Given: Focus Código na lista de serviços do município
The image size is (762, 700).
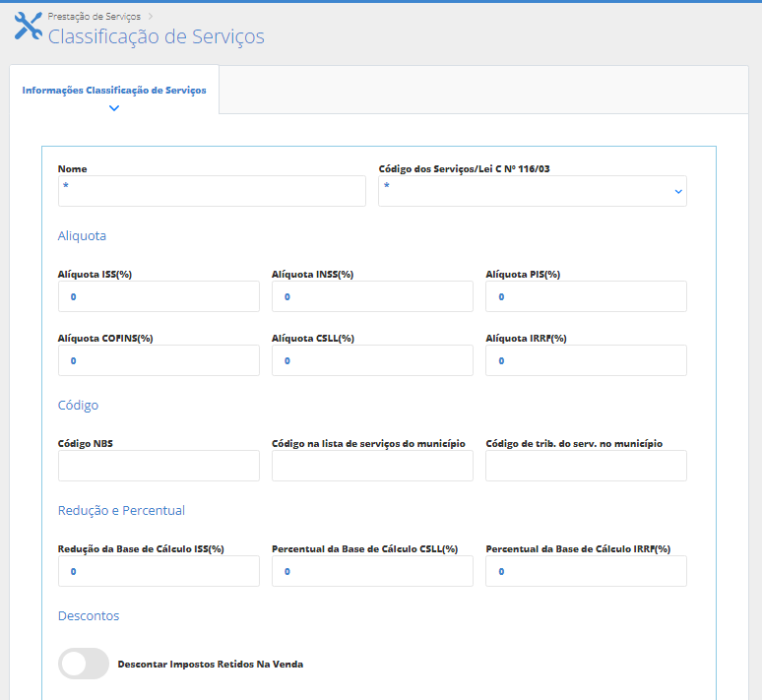Looking at the screenshot, I should pyautogui.click(x=373, y=466).
